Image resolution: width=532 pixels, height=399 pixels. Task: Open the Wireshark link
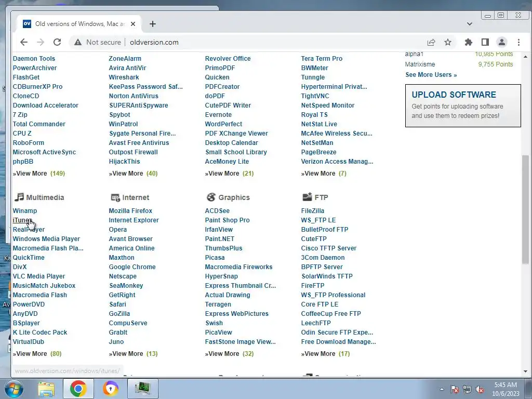click(124, 77)
